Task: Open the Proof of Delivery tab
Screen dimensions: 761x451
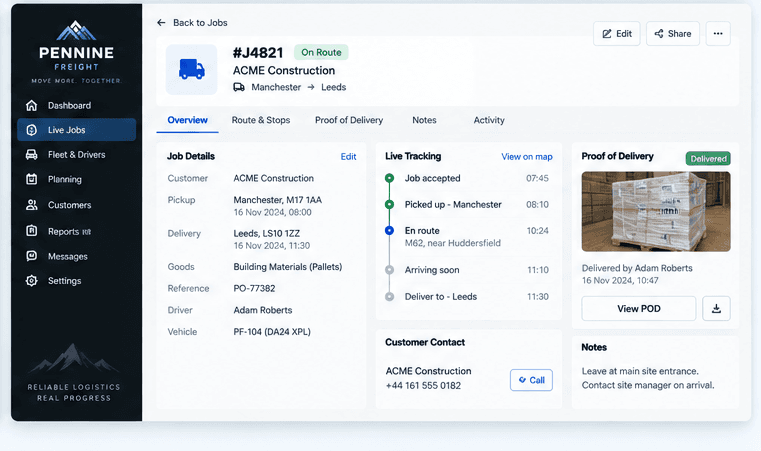Action: click(x=349, y=120)
